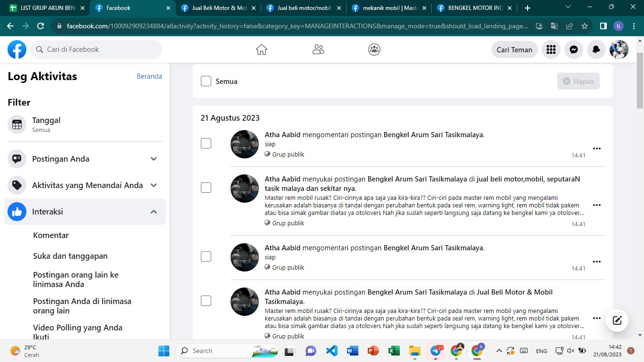Open the notifications bell icon
Image resolution: width=644 pixels, height=362 pixels.
[x=596, y=49]
